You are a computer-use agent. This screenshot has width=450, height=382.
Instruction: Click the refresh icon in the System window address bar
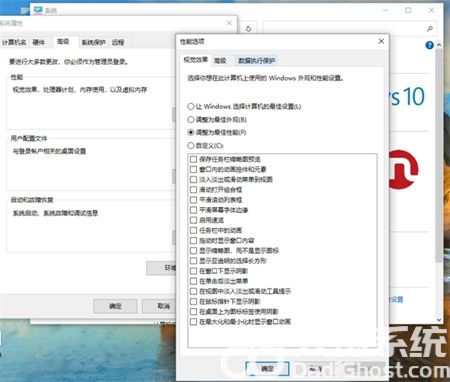pyautogui.click(x=248, y=29)
